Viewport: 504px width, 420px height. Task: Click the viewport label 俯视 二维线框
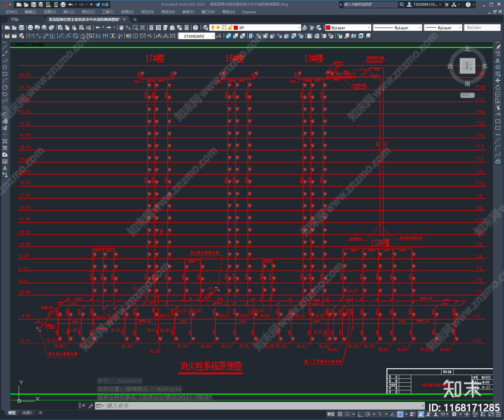tap(27, 45)
